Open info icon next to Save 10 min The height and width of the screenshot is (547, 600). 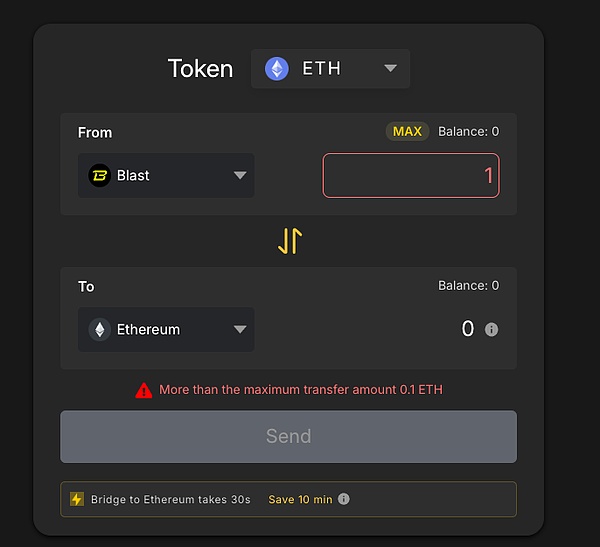pos(344,499)
